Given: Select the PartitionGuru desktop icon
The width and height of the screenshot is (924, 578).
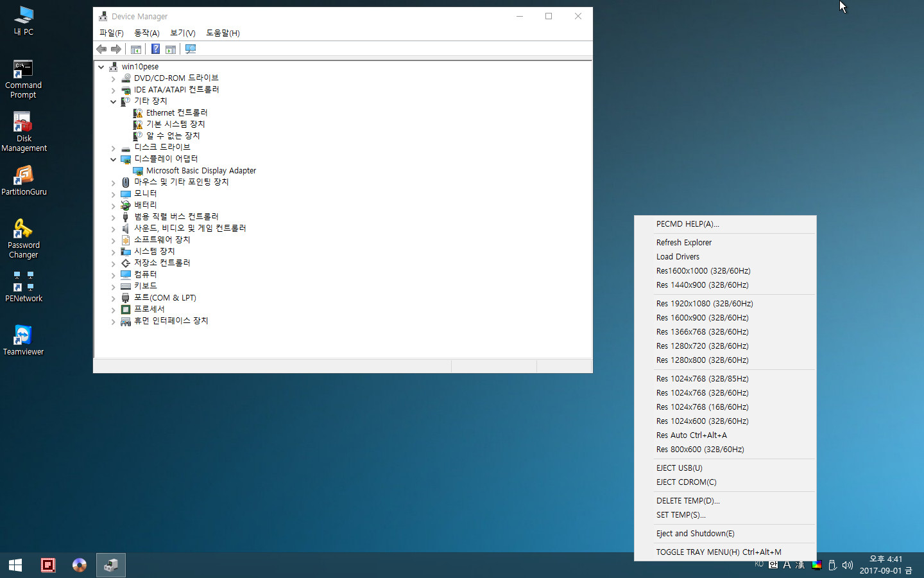Looking at the screenshot, I should point(24,180).
